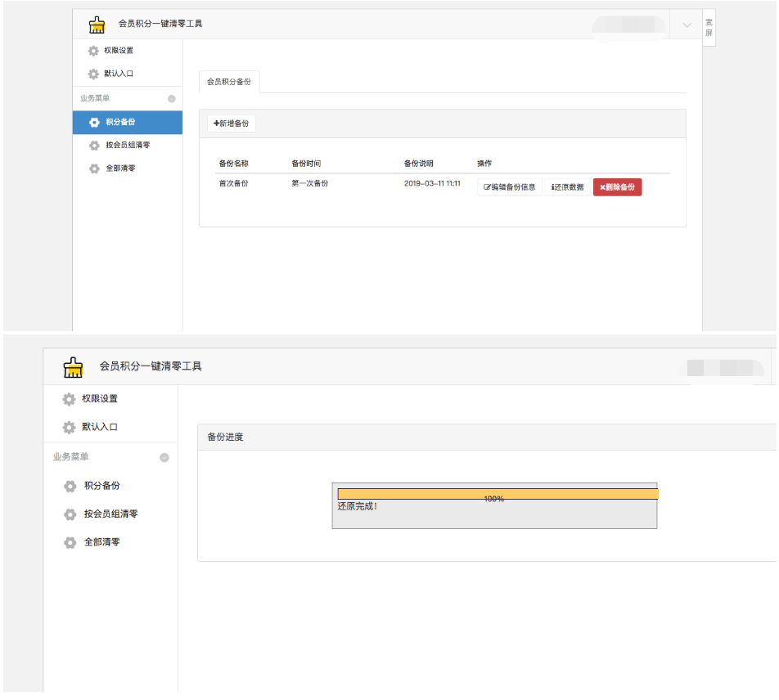Click blurred user name in top header
Image resolution: width=779 pixels, height=700 pixels.
click(x=629, y=25)
